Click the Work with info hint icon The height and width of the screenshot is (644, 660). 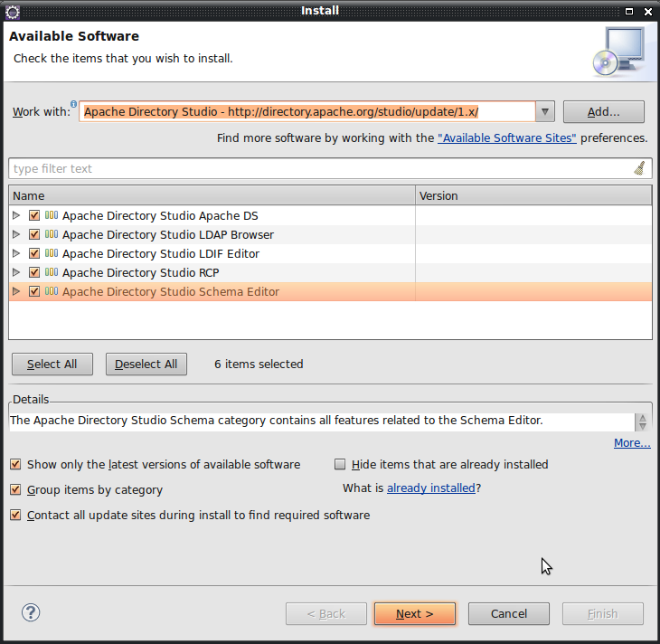(x=73, y=105)
